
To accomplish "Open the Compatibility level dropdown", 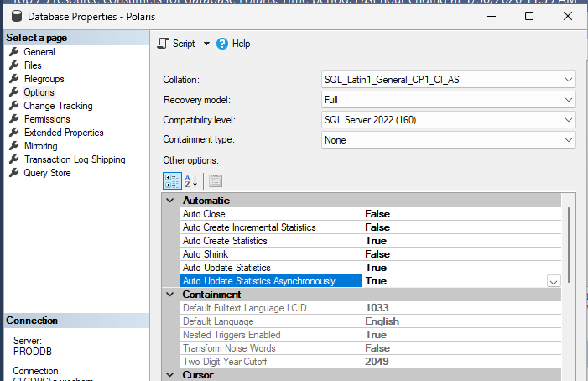I will tap(568, 120).
